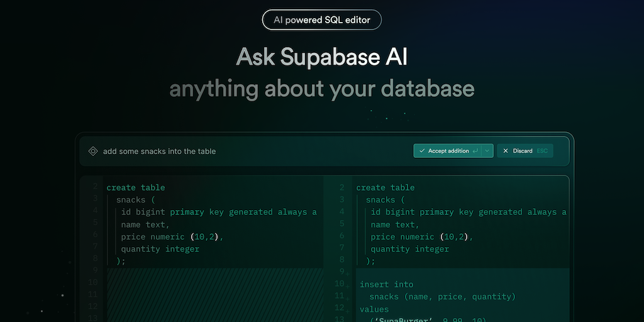This screenshot has height=322, width=644.
Task: Select the AI powered SQL editor badge
Action: pyautogui.click(x=321, y=20)
